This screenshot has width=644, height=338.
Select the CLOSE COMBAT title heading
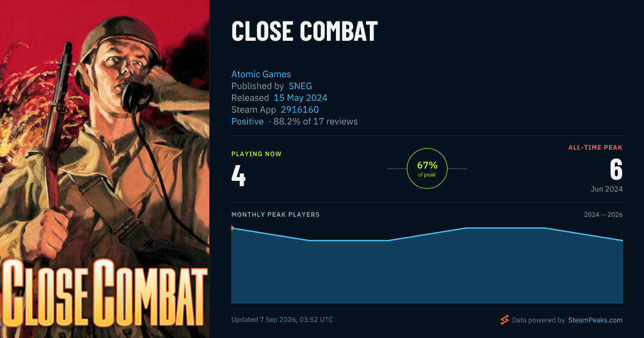coord(304,31)
